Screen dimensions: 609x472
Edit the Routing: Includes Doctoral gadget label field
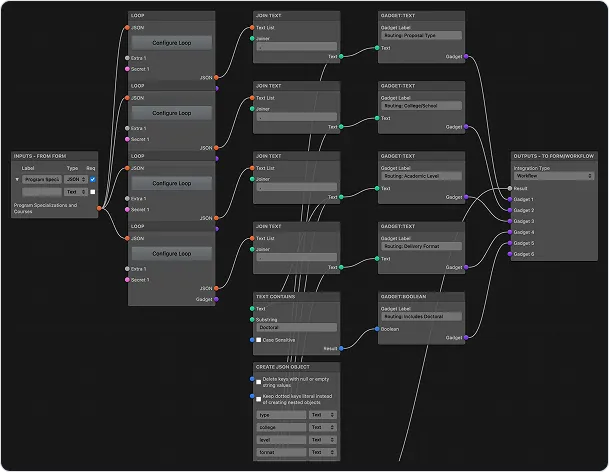421,317
